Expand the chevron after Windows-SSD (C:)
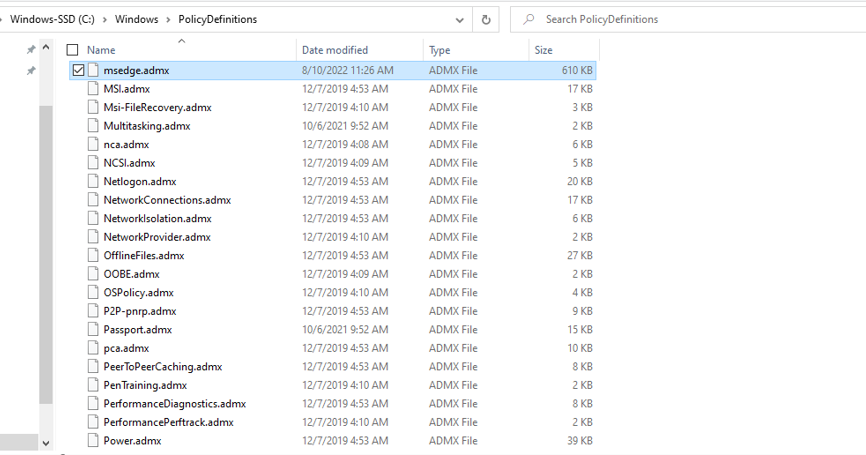 pyautogui.click(x=104, y=19)
